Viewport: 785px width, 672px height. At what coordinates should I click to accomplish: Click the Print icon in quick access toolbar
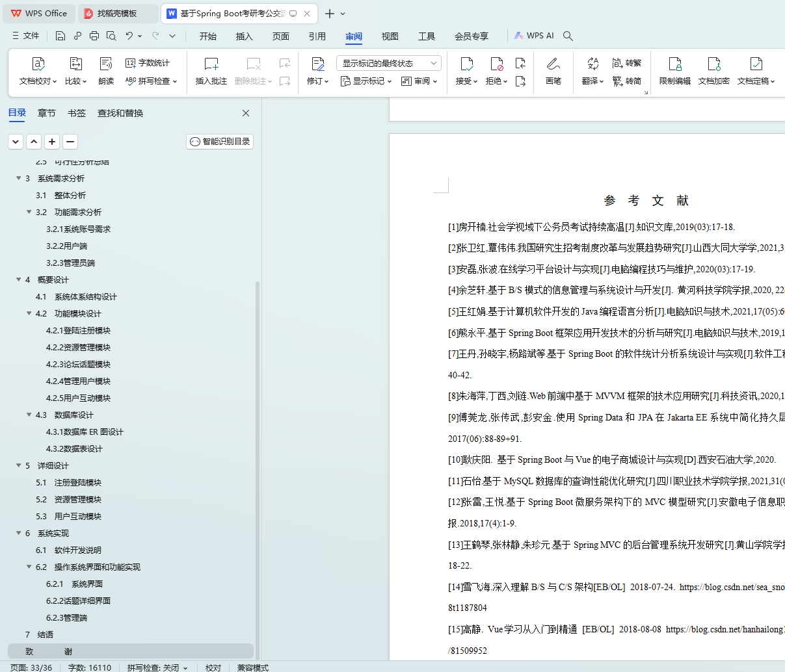[x=94, y=36]
